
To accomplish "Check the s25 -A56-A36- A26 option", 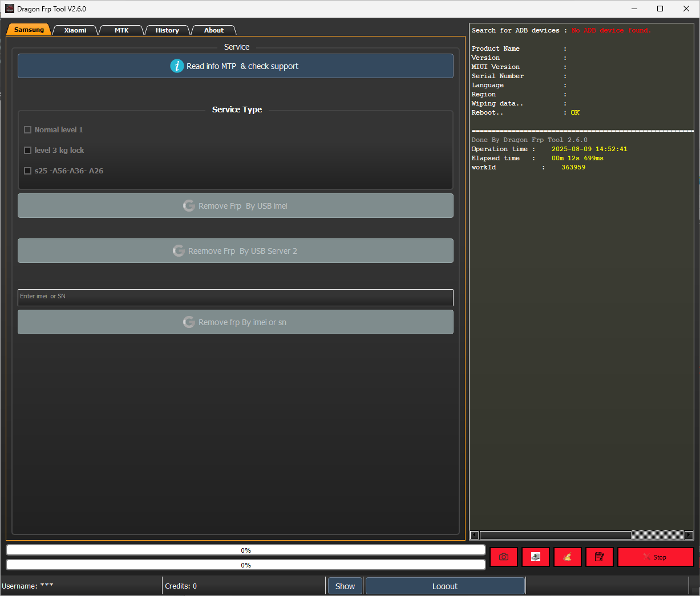I will tap(27, 171).
